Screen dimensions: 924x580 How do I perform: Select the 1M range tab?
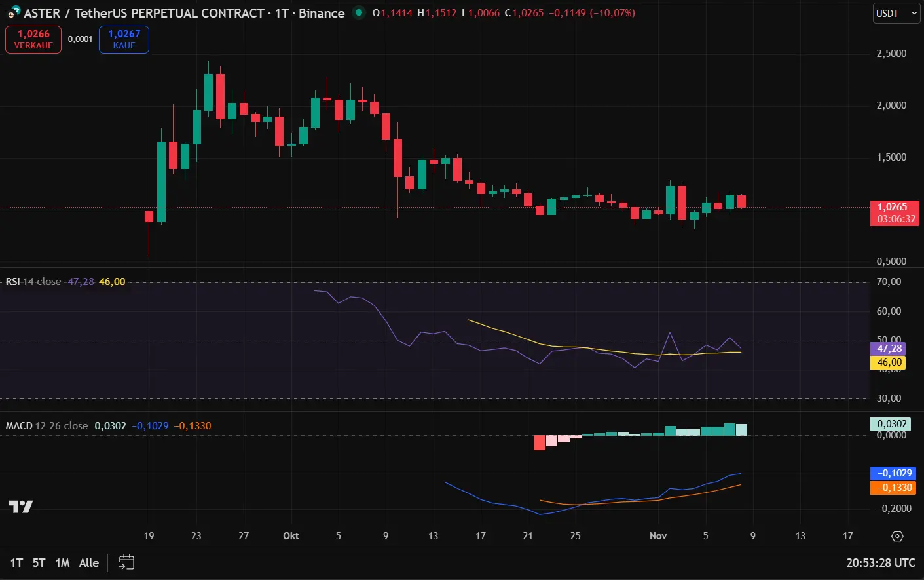tap(62, 562)
